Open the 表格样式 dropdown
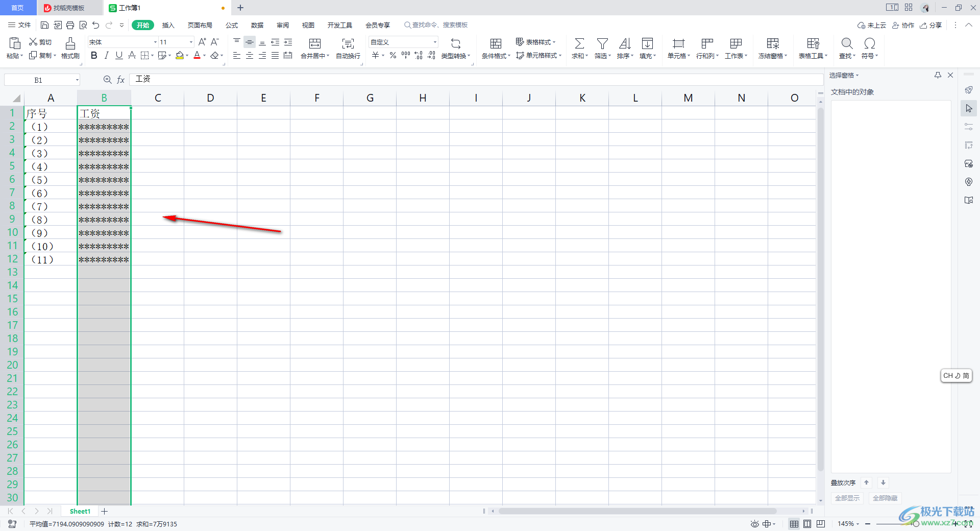The image size is (980, 531). (535, 42)
